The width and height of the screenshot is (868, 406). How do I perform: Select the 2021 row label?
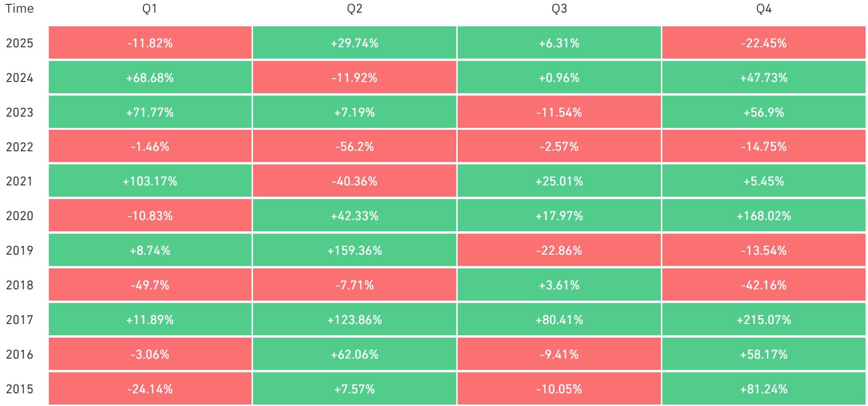[x=20, y=181]
